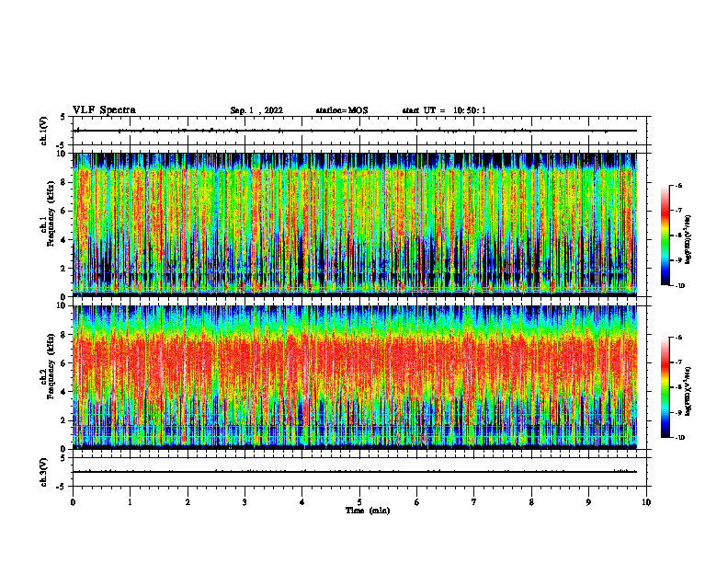The width and height of the screenshot is (728, 563).
Task: Click the log(PSD) unit label beside ch.2 color bar
Action: tap(688, 391)
